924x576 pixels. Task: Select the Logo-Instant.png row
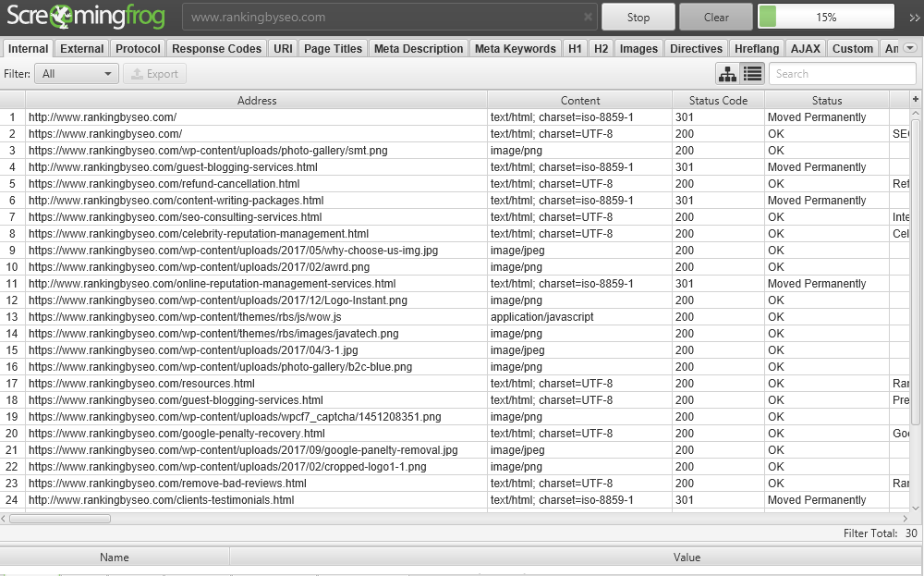[x=454, y=300]
